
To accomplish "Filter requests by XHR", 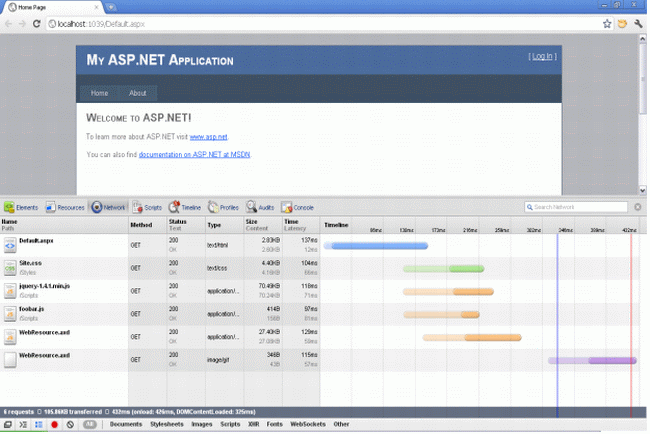I will (254, 424).
